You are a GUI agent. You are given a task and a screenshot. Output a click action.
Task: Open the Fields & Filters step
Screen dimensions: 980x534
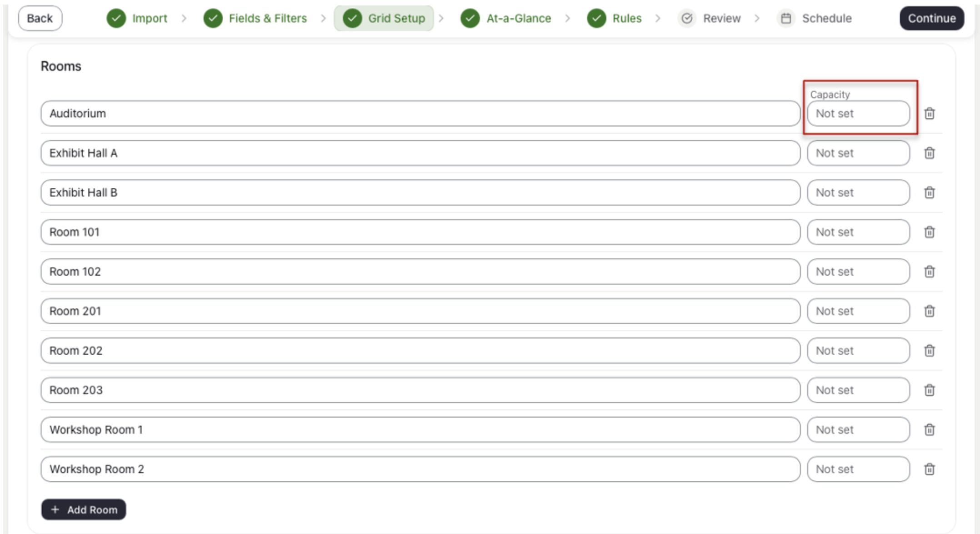coord(255,18)
